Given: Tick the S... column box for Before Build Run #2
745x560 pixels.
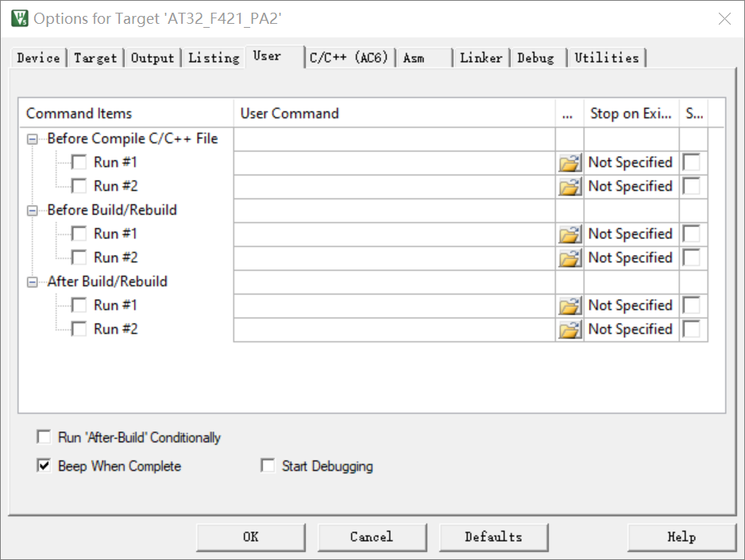Looking at the screenshot, I should (691, 257).
